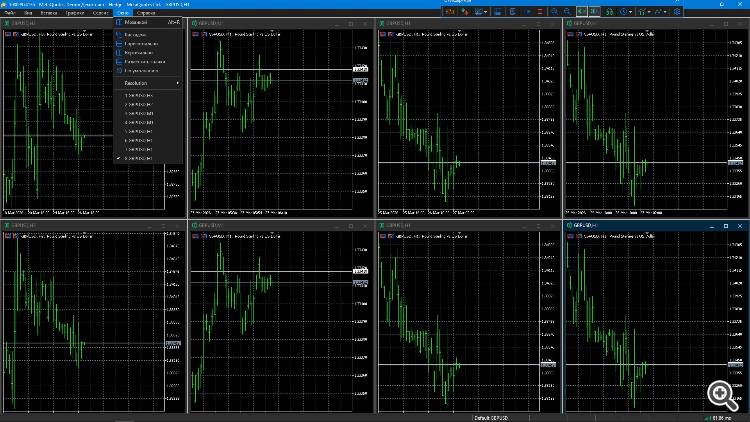The height and width of the screenshot is (422, 750).
Task: Click the icon just left of the last dropdown arrow
Action: coord(658,12)
